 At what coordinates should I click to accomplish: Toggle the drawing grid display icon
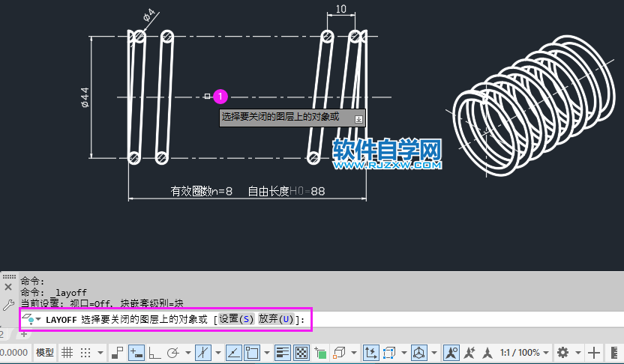tap(67, 353)
